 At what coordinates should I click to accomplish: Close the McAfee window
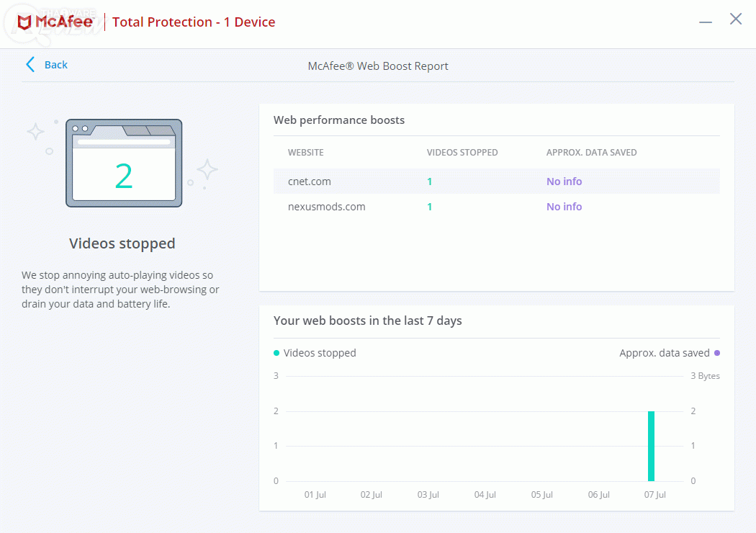click(x=736, y=19)
